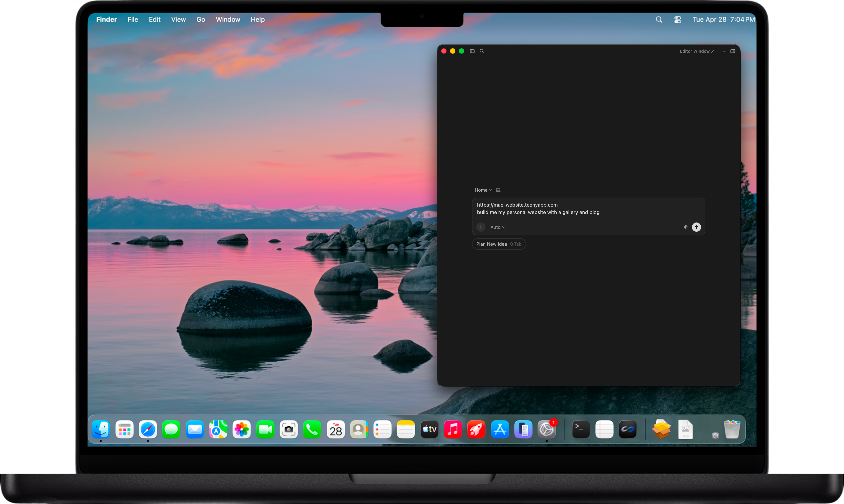Send the prompt with the up arrow
The height and width of the screenshot is (504, 844).
pyautogui.click(x=696, y=227)
